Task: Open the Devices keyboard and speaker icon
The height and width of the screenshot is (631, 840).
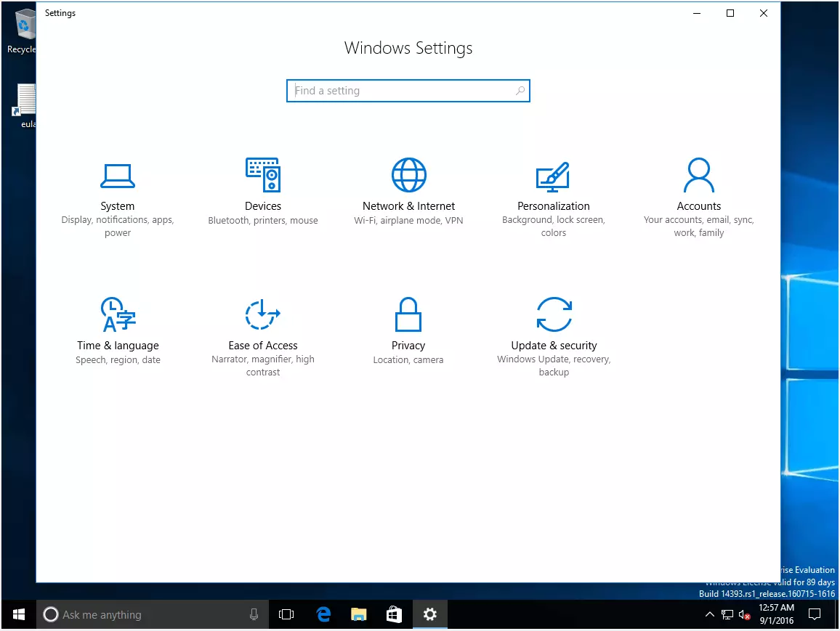Action: (x=263, y=174)
